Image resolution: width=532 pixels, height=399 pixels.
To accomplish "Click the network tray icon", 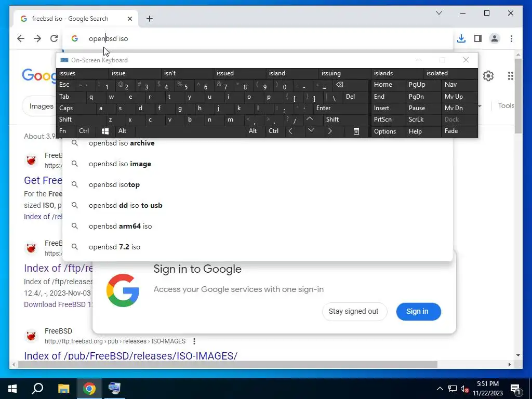I will click(x=453, y=389).
